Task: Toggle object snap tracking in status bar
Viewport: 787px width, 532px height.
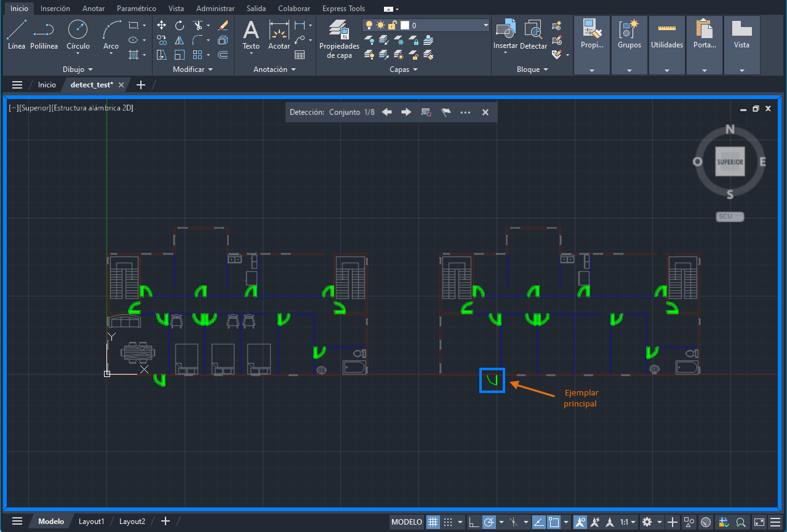Action: (x=538, y=522)
